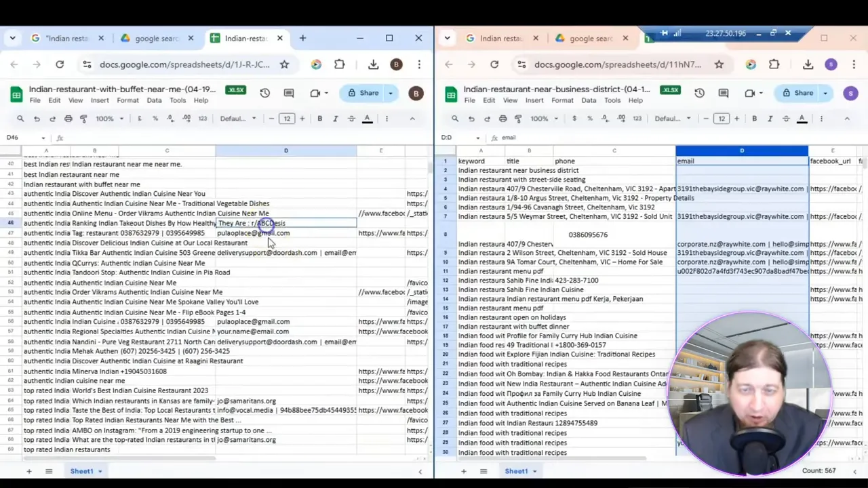The height and width of the screenshot is (488, 868).
Task: Open version history in left spreadsheet window
Action: [x=264, y=93]
